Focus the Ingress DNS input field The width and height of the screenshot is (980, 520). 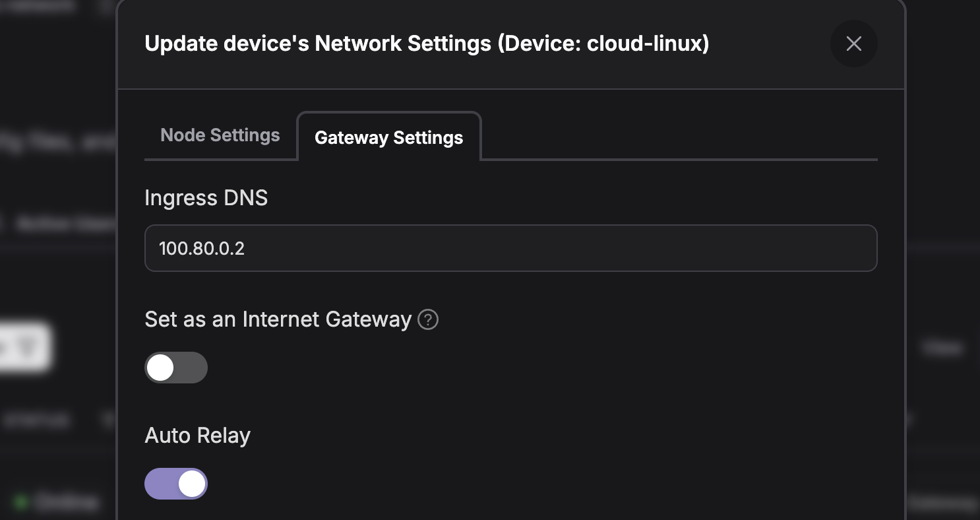click(x=510, y=248)
